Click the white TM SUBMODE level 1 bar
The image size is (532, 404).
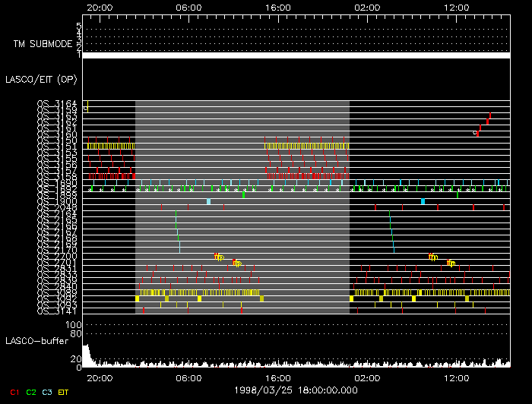point(296,55)
